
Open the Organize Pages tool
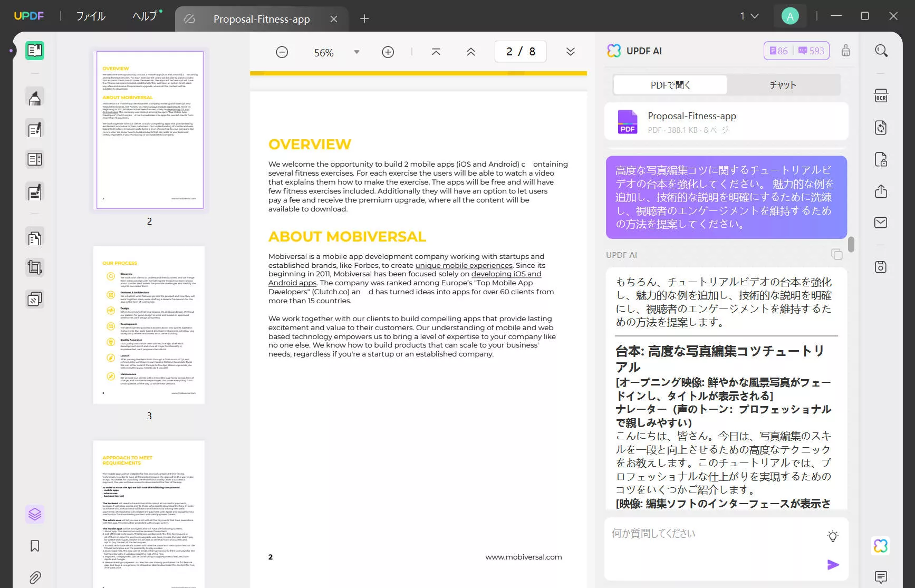[x=35, y=238]
